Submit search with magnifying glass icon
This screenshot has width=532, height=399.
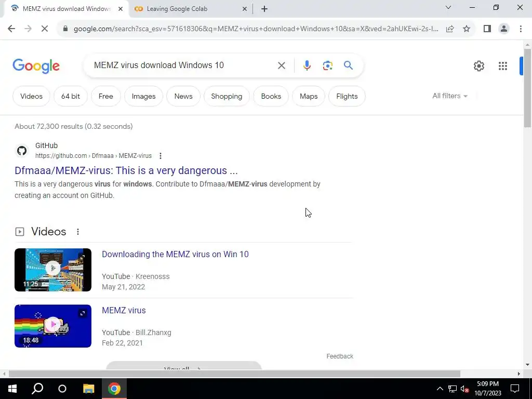tap(348, 65)
